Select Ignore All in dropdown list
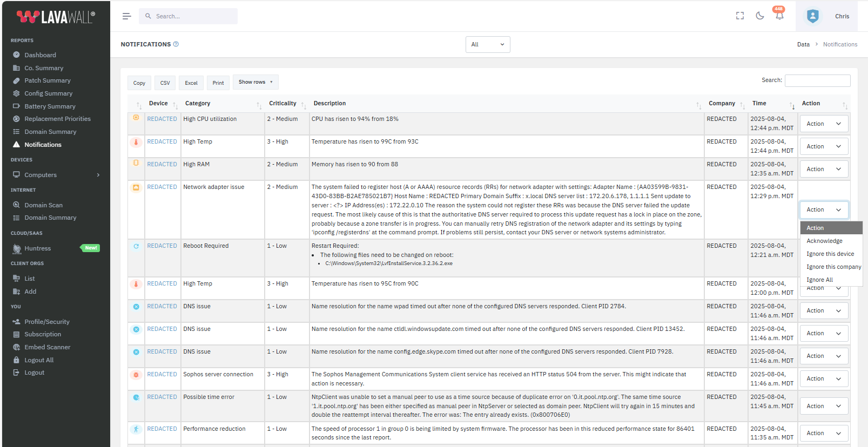The width and height of the screenshot is (868, 447). (x=819, y=280)
